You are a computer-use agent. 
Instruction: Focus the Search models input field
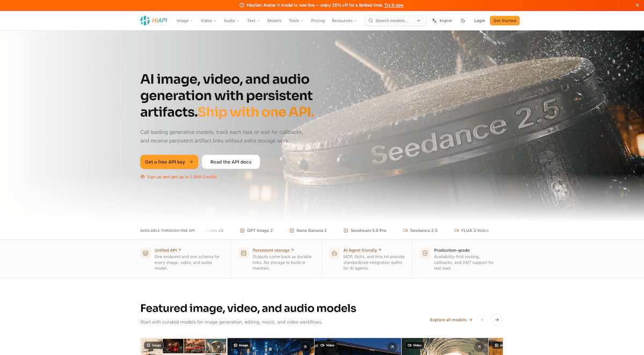(x=395, y=20)
